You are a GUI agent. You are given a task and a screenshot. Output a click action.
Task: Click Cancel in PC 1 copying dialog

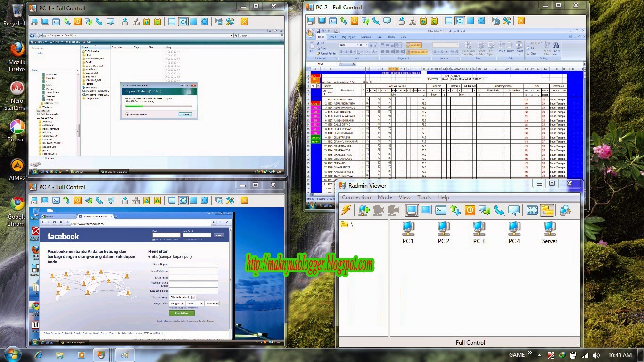185,114
